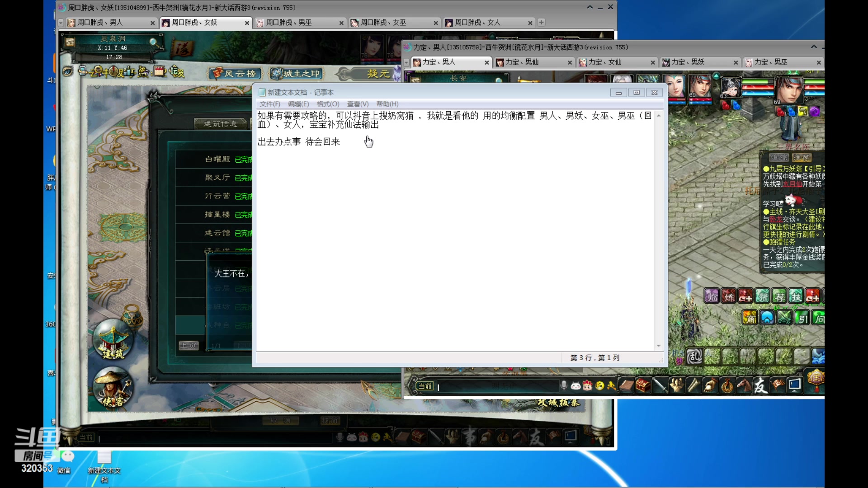Open the 新建文本文档 desktop file icon
Screen dimensions: 868x488
click(104, 467)
